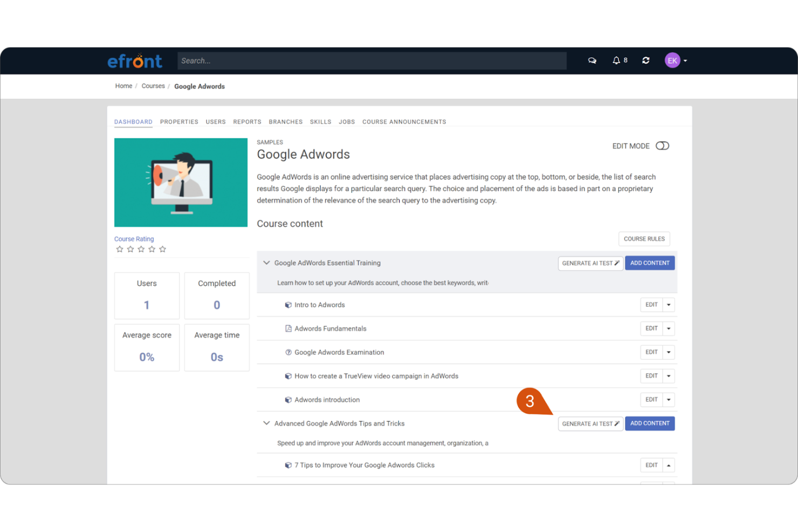Go to the Branches tab
Viewport: 798px width, 532px height.
[x=286, y=122]
